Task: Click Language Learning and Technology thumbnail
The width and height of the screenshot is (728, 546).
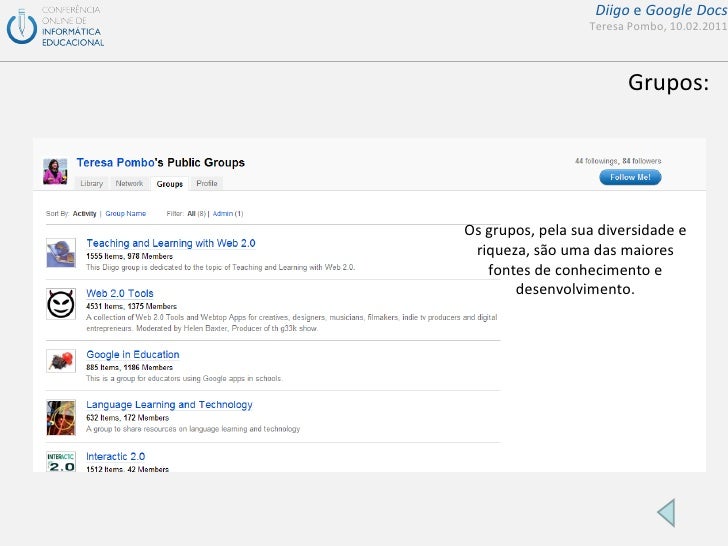Action: click(x=61, y=418)
